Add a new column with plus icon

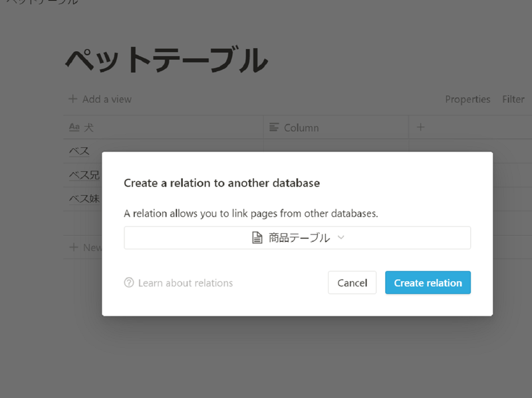(x=420, y=127)
